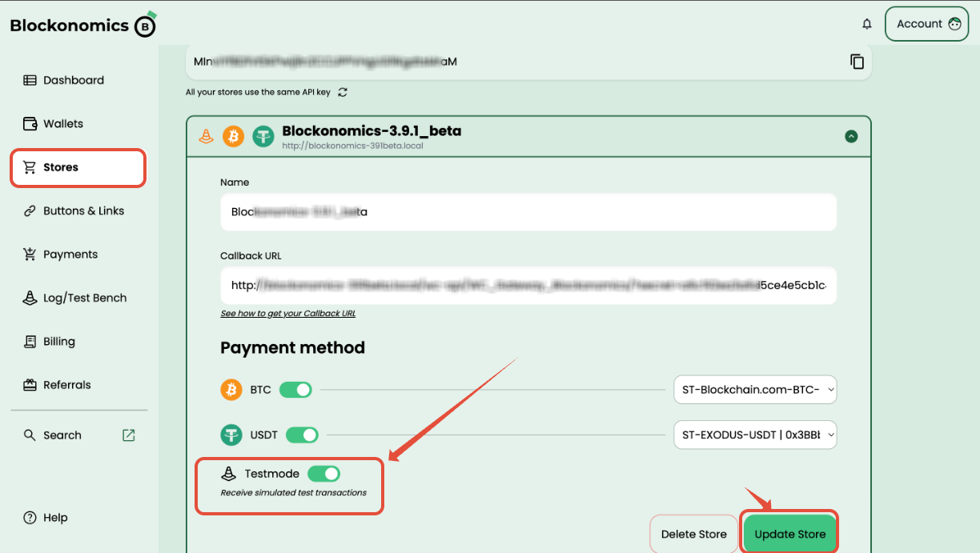
Task: Click the Payment method heading
Action: pyautogui.click(x=292, y=348)
